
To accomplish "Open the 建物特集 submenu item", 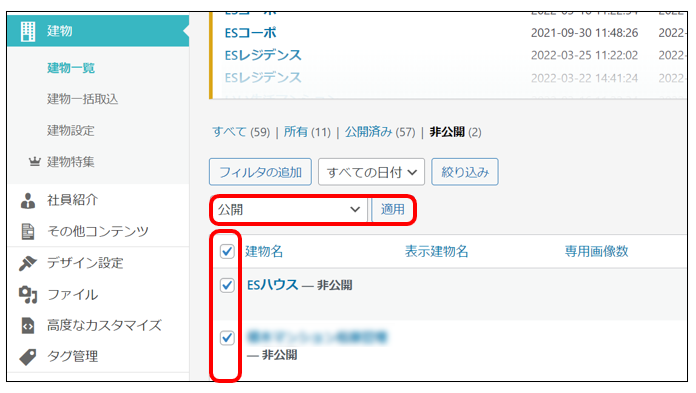I will pyautogui.click(x=71, y=162).
